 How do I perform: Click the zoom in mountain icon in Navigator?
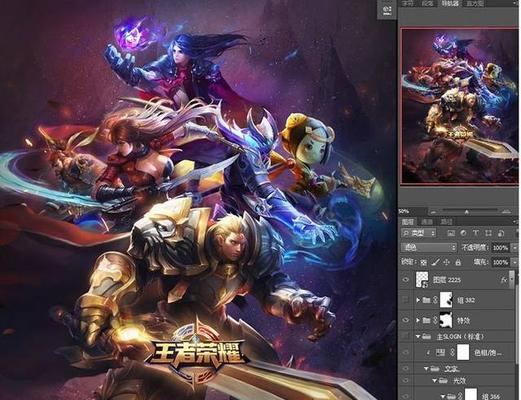506,211
